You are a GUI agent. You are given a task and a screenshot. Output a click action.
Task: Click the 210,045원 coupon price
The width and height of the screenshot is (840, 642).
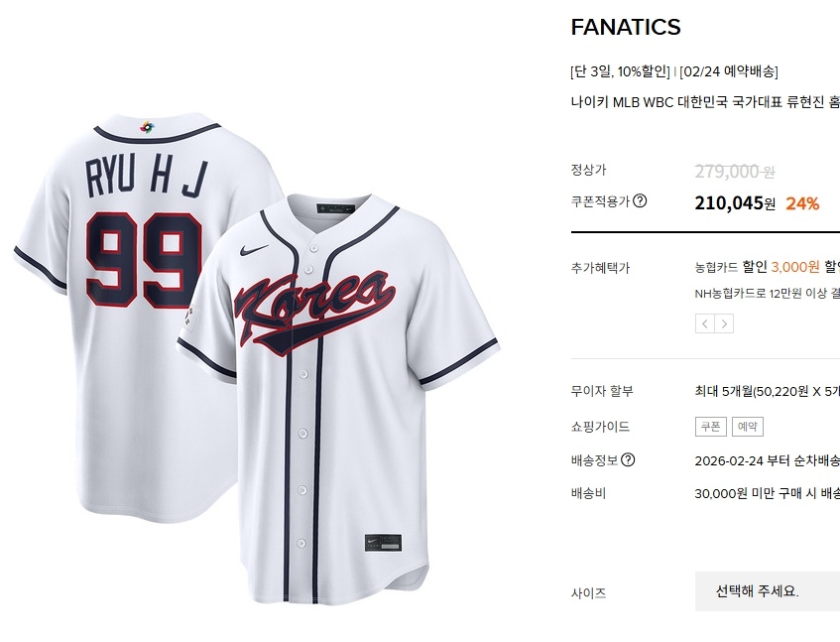tap(735, 203)
